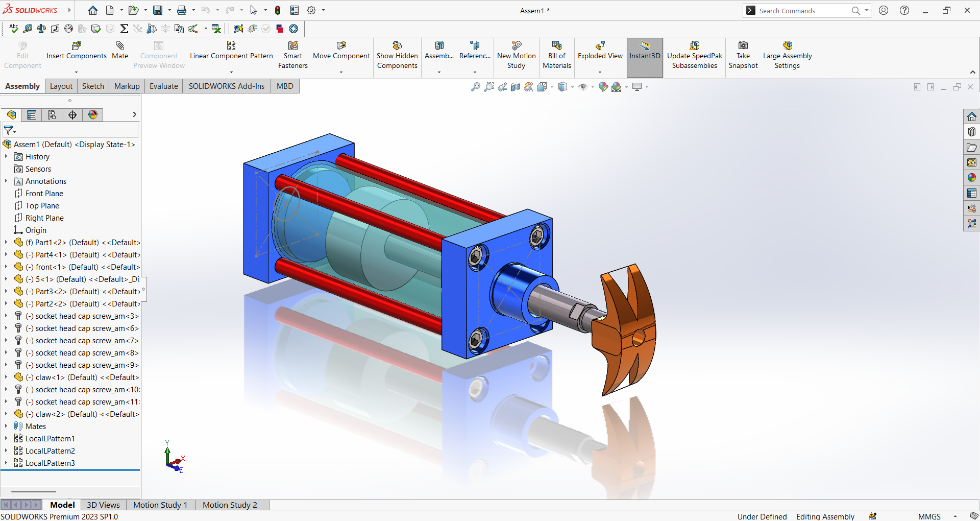Image resolution: width=980 pixels, height=521 pixels.
Task: Open Appearances task pane icon
Action: 971,178
